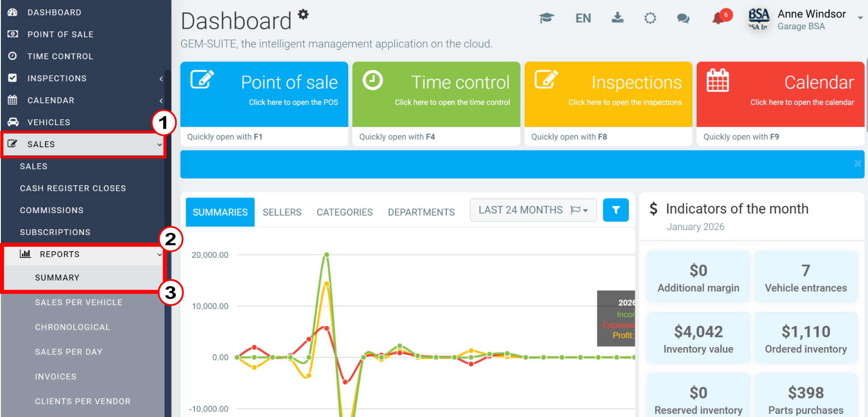The height and width of the screenshot is (417, 868).
Task: Select the graduation cap help icon
Action: point(546,18)
